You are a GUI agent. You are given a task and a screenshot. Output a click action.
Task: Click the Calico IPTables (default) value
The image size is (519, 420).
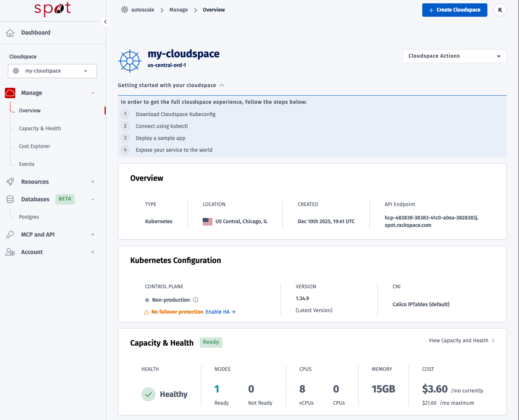click(x=421, y=304)
